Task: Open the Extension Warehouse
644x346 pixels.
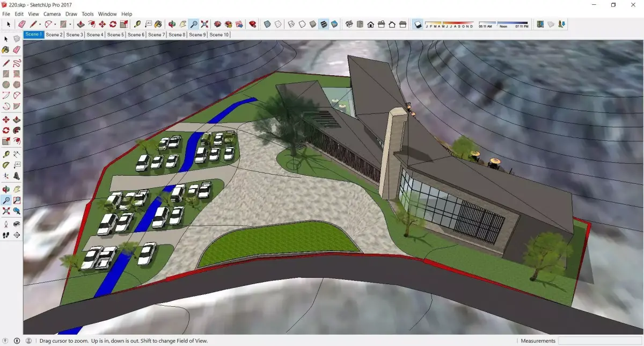Action: 228,24
